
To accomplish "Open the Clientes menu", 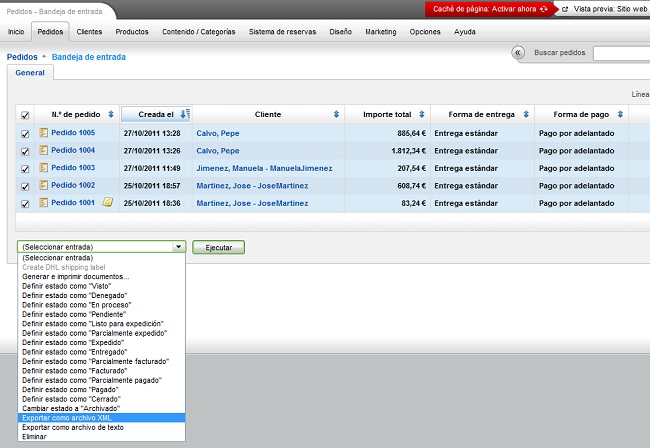I will pyautogui.click(x=89, y=31).
